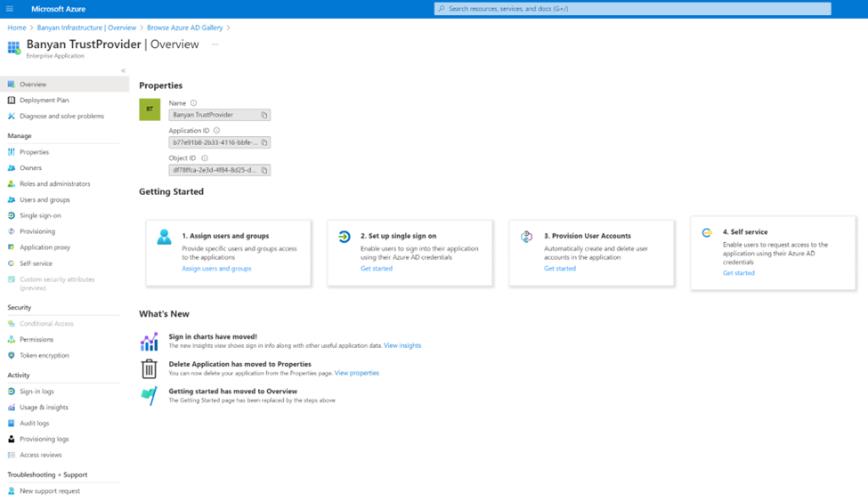Click the Properties sidebar bars icon
Screen dimensions: 868x501
11,151
